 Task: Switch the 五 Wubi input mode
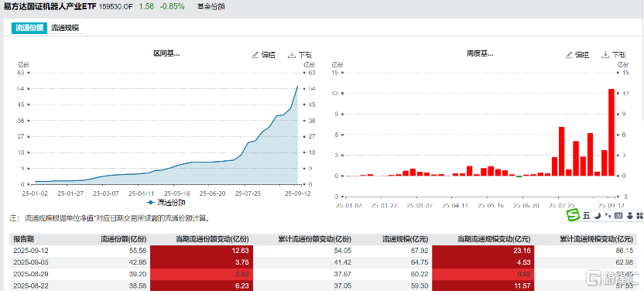coord(586,215)
